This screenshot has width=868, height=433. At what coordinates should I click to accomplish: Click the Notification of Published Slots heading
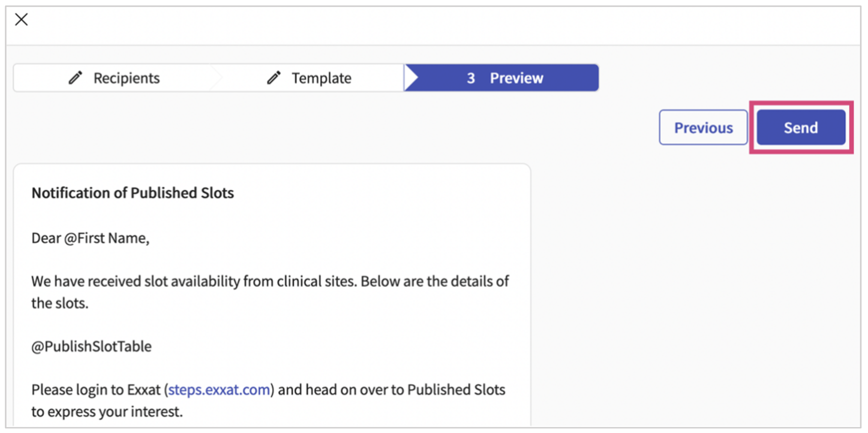132,193
